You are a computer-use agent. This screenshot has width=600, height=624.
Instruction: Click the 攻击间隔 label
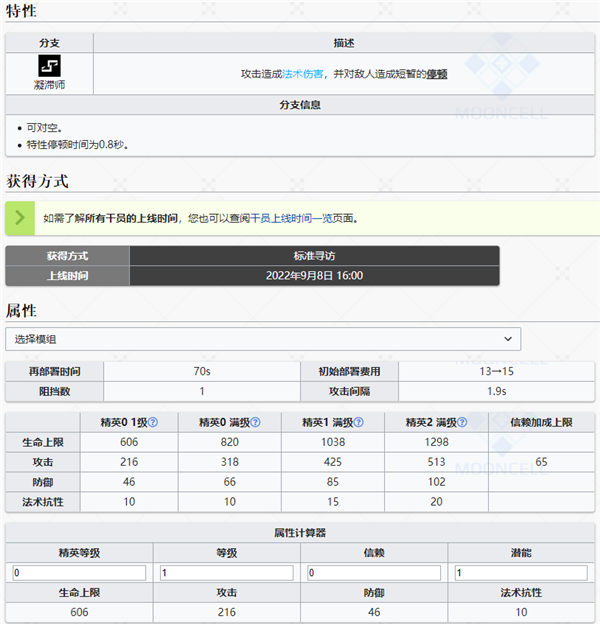(x=349, y=392)
